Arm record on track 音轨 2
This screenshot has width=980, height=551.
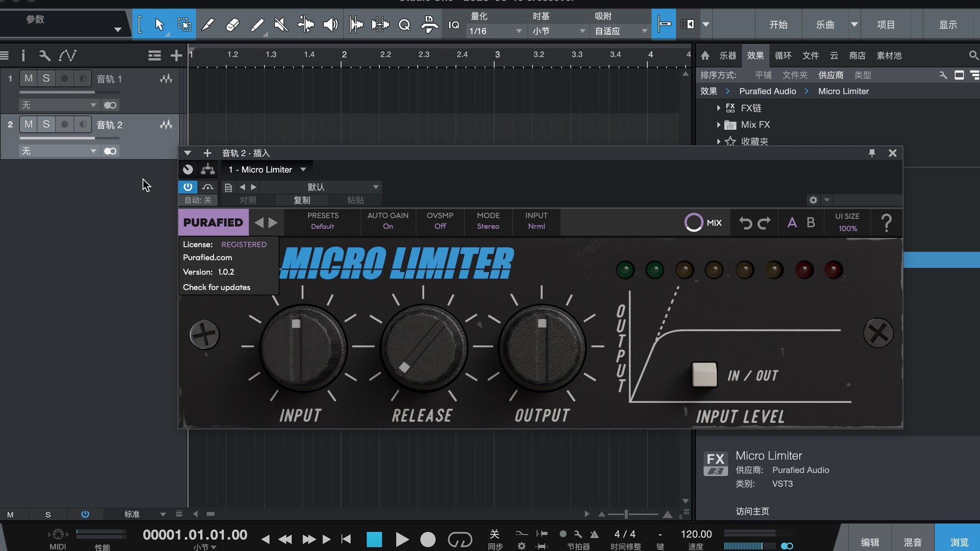point(64,124)
